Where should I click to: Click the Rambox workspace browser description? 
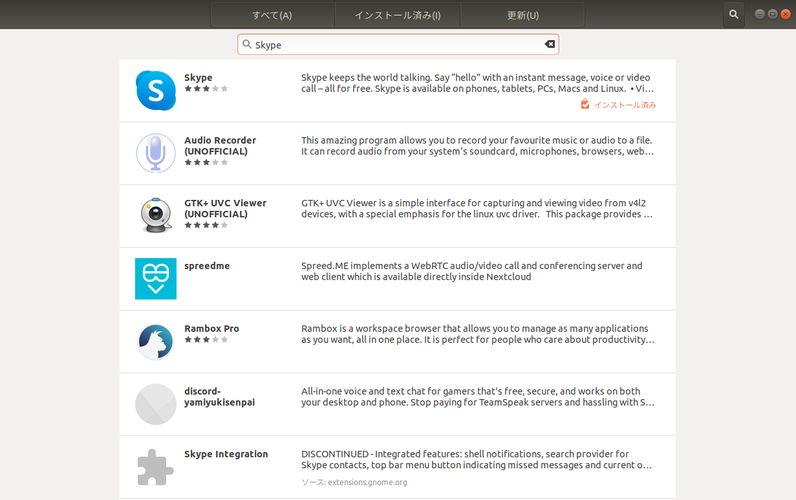pyautogui.click(x=478, y=334)
